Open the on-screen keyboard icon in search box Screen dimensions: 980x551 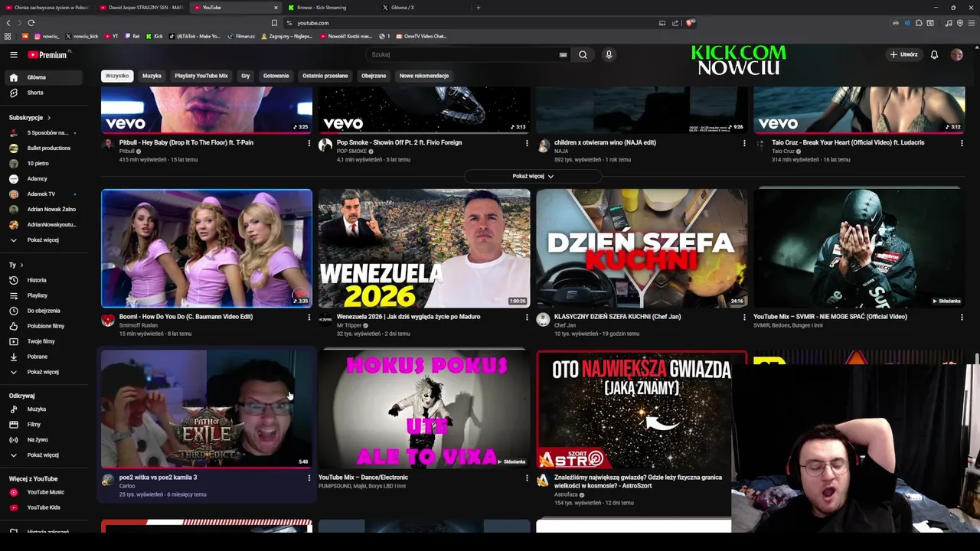(x=563, y=54)
